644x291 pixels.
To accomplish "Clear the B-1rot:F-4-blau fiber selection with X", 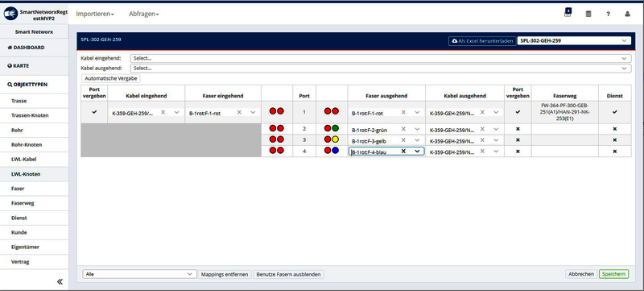I will coord(403,152).
